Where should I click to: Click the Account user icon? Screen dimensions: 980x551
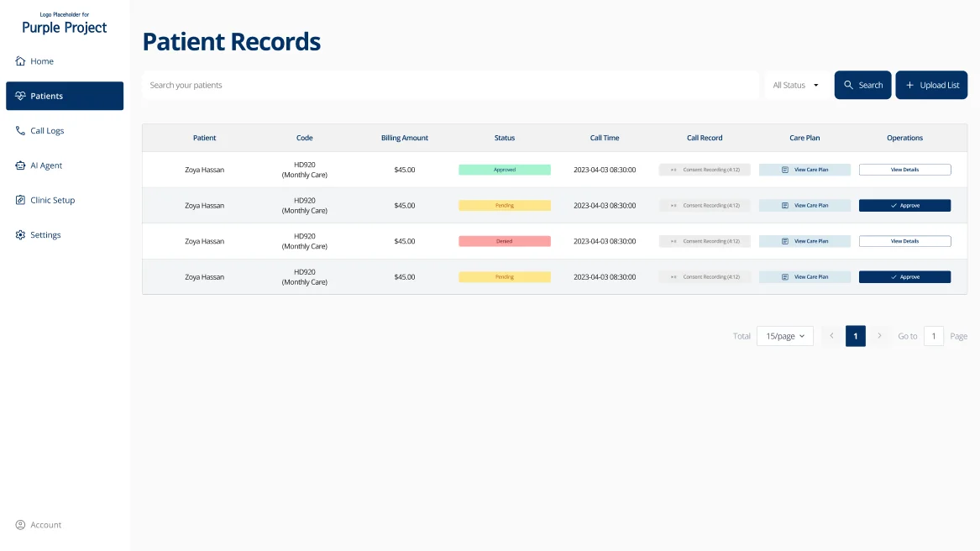(x=20, y=525)
